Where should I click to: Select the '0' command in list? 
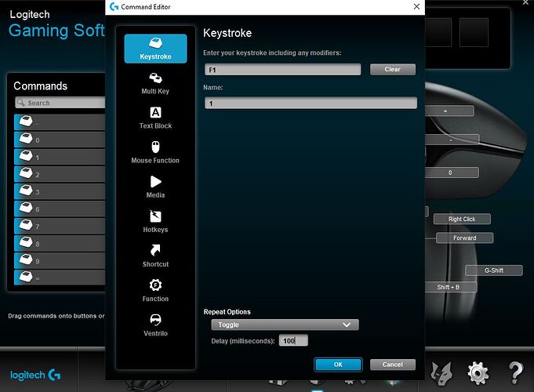pyautogui.click(x=60, y=140)
